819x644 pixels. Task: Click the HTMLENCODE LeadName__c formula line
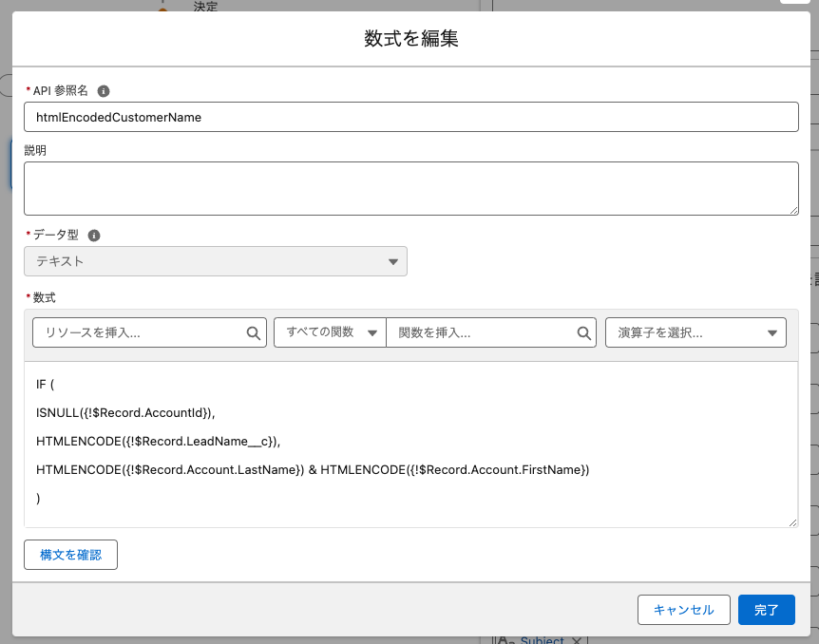click(159, 442)
